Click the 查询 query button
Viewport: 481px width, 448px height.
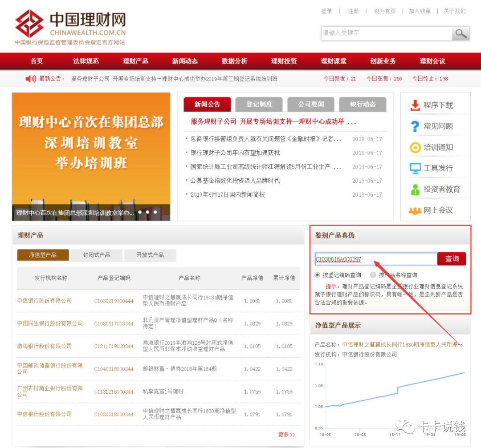click(452, 258)
